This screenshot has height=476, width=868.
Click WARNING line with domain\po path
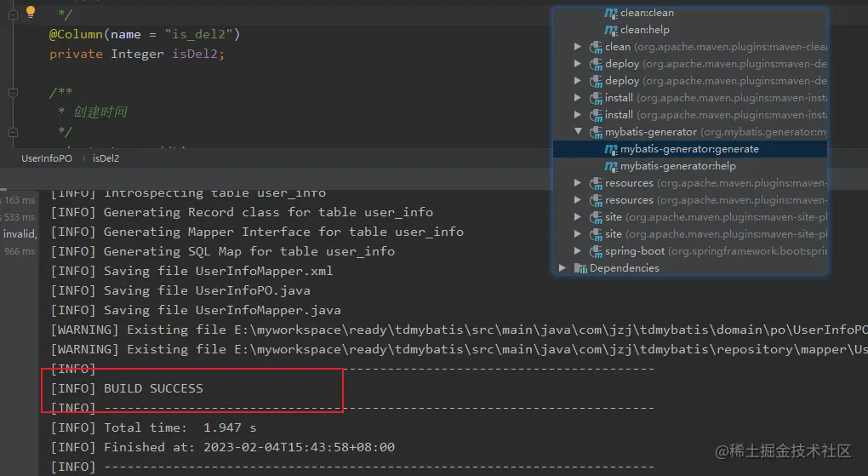coord(459,330)
